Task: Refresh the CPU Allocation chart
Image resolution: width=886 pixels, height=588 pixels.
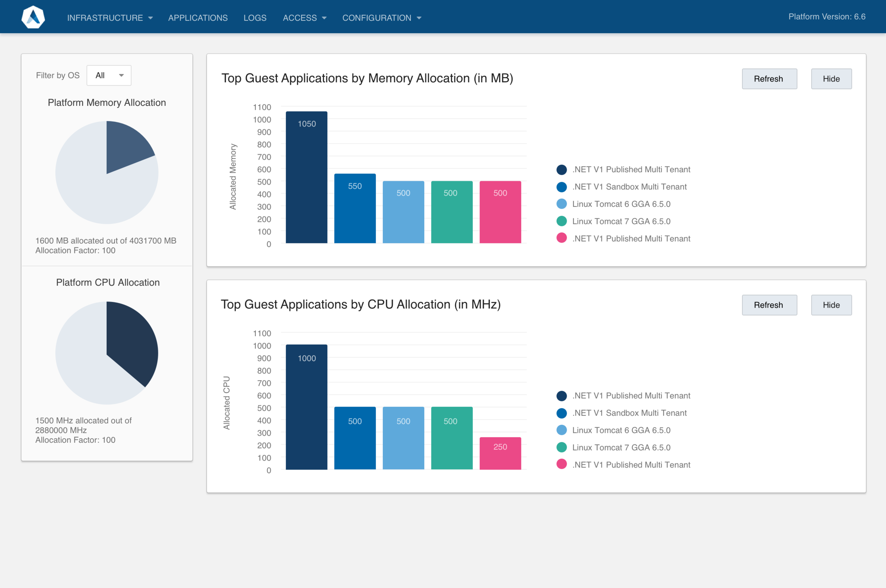Action: (x=769, y=305)
